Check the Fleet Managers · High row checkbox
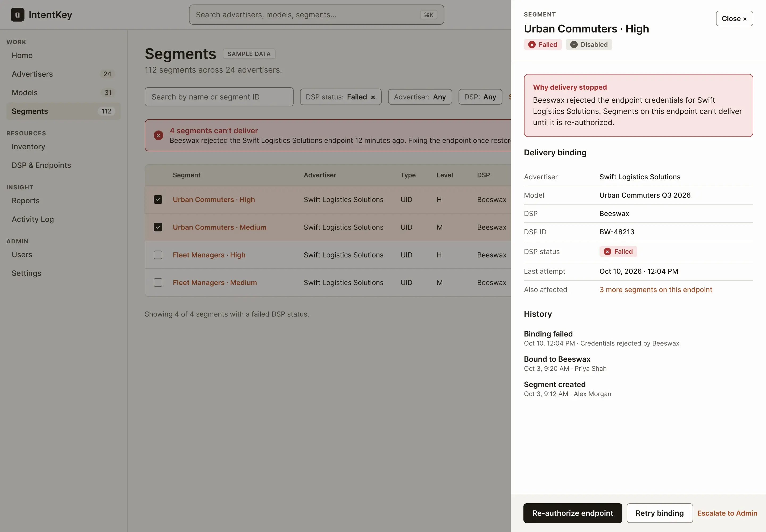The height and width of the screenshot is (532, 766). 158,255
